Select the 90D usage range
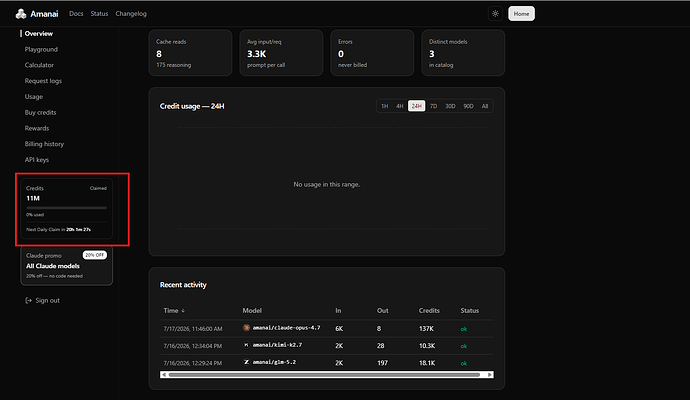690x400 pixels. (x=468, y=106)
